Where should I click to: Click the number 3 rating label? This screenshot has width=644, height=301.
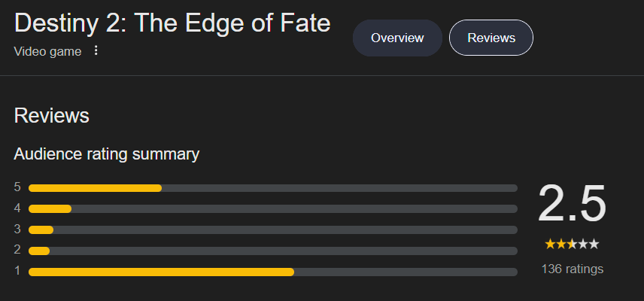[x=17, y=229]
